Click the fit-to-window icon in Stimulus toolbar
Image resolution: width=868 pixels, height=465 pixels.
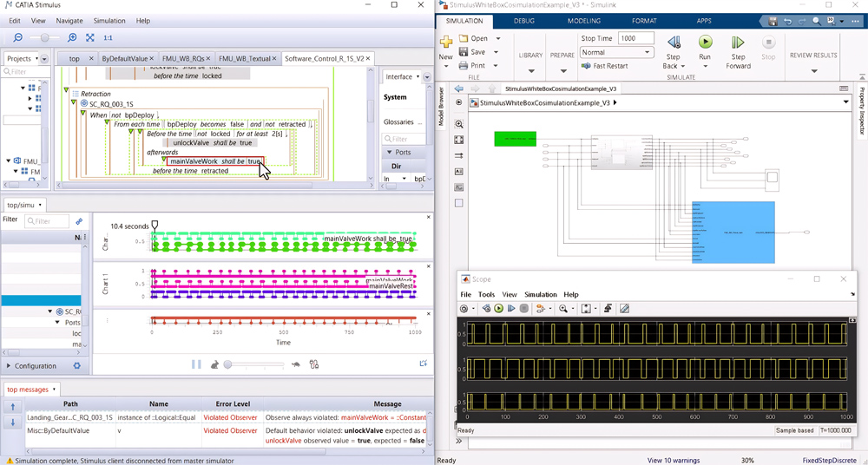coord(90,37)
